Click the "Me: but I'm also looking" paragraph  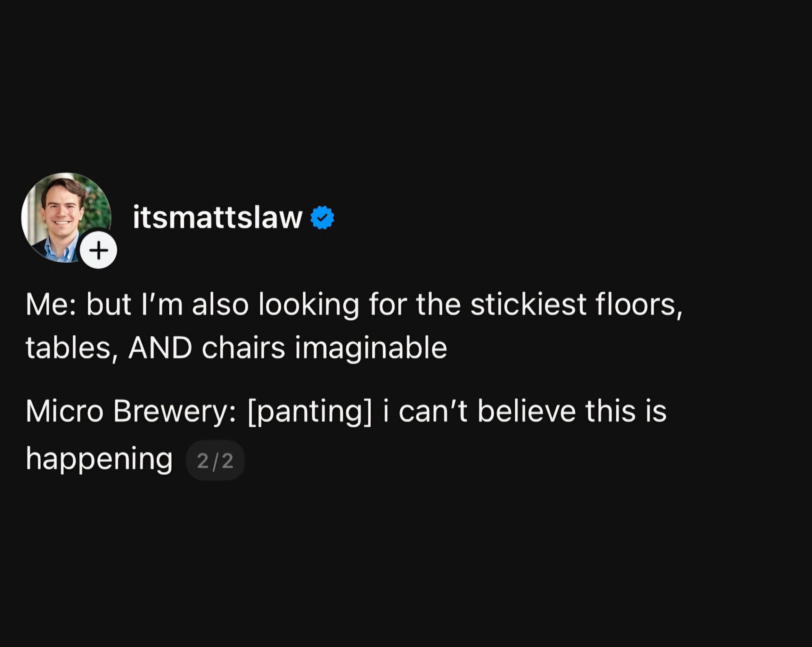[x=353, y=326]
